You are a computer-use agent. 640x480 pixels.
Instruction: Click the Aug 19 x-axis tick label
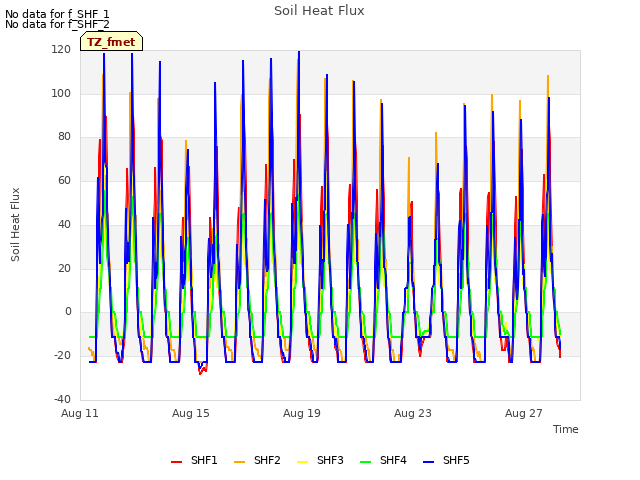[302, 413]
